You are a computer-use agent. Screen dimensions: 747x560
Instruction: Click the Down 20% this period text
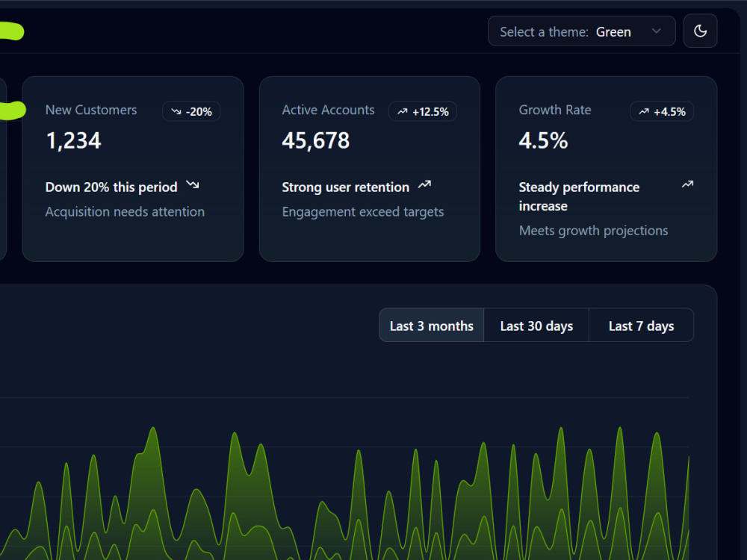[x=111, y=187]
